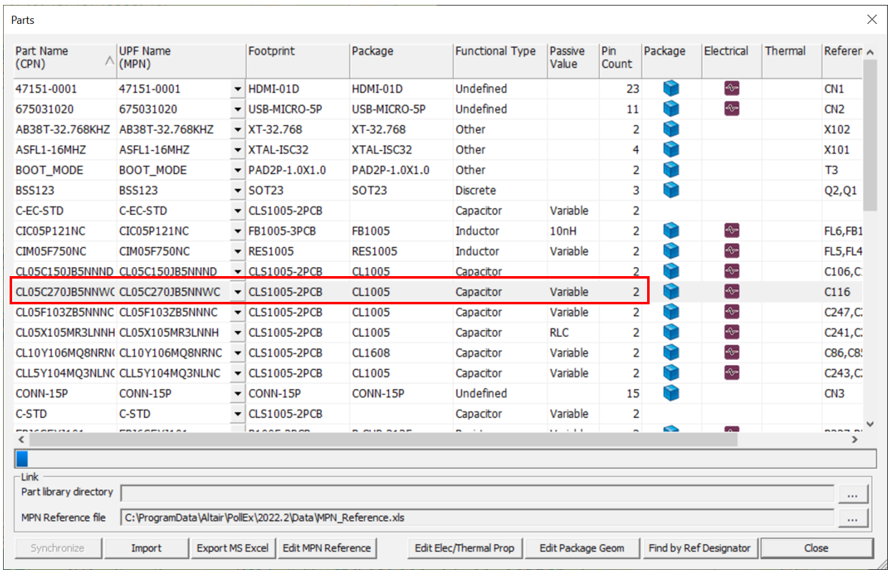
Task: Click the package cube icon for CL05C270JB5NNWC
Action: tap(671, 292)
